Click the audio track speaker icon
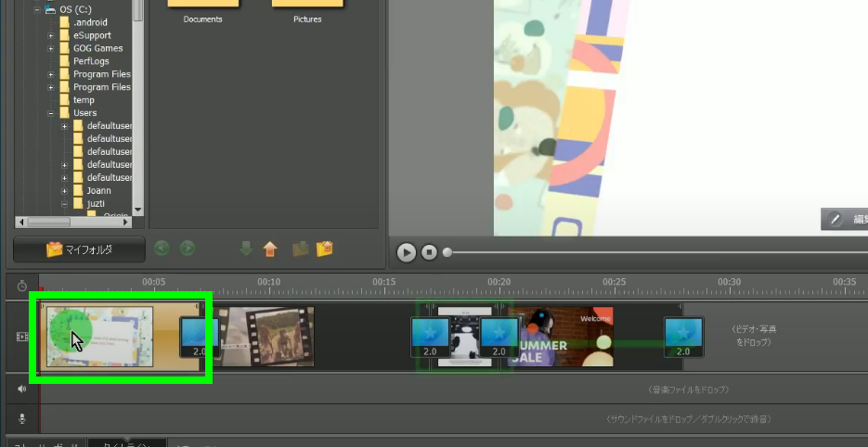Screen dimensions: 868x447 (22, 389)
